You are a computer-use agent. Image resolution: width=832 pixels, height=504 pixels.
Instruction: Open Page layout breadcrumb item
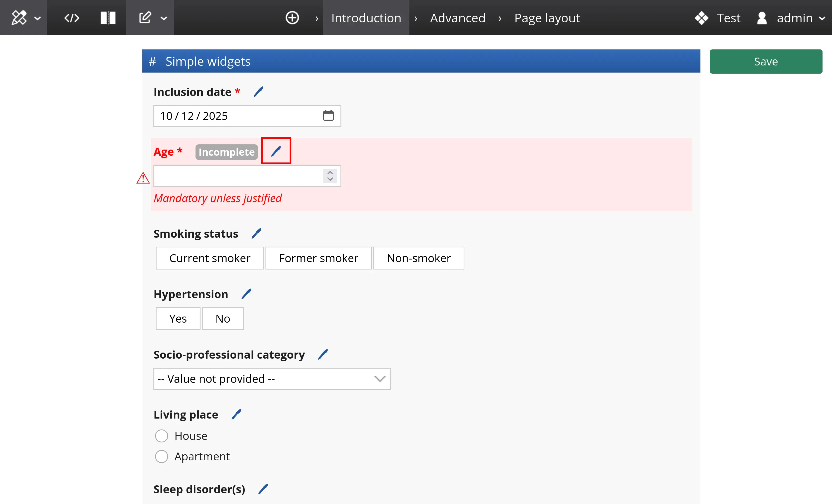pos(547,18)
